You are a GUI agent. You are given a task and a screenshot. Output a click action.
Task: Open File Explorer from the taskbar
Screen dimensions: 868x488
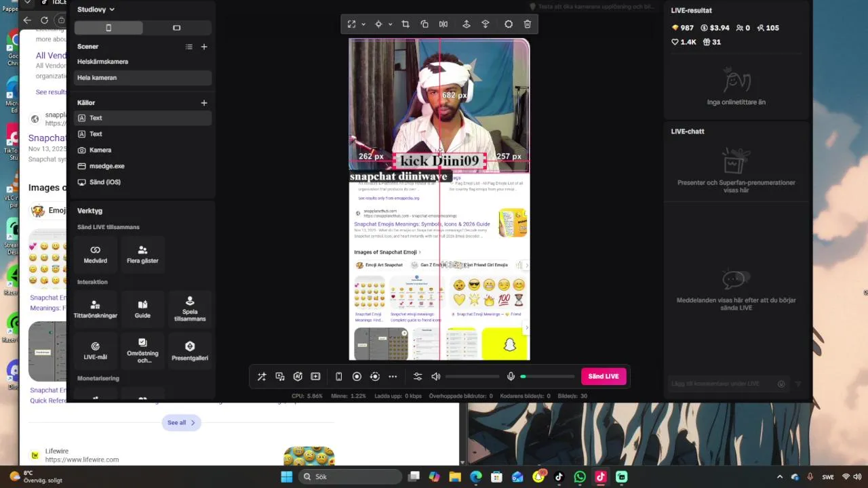[x=455, y=477]
